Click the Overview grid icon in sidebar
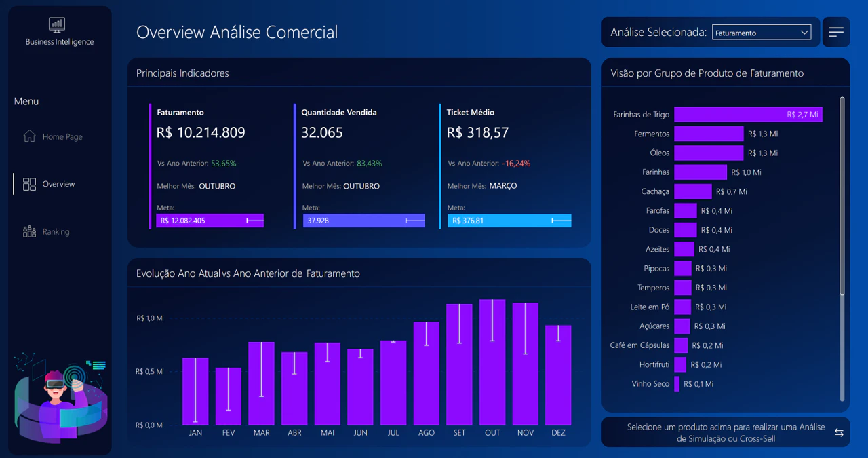Viewport: 868px width, 458px height. (29, 184)
